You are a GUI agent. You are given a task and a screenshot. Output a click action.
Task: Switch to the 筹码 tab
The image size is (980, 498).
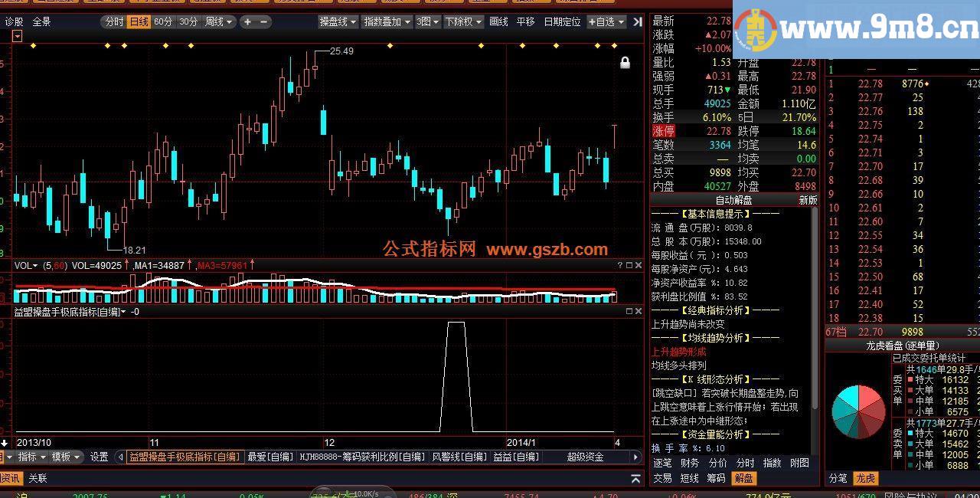[x=718, y=477]
